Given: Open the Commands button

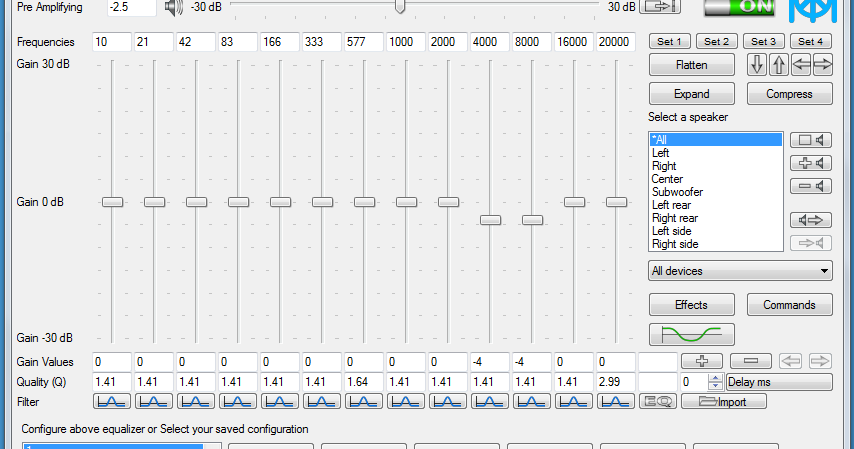Looking at the screenshot, I should (x=790, y=305).
